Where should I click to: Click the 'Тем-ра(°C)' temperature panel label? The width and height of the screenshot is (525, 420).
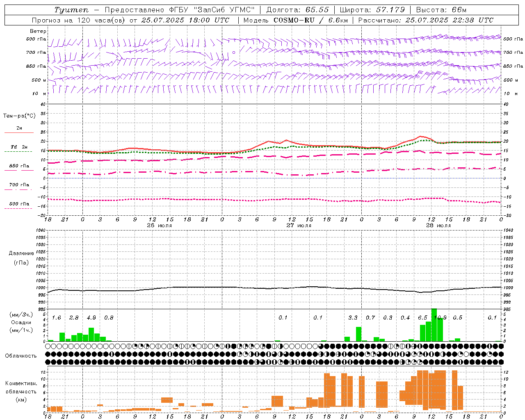(x=19, y=116)
